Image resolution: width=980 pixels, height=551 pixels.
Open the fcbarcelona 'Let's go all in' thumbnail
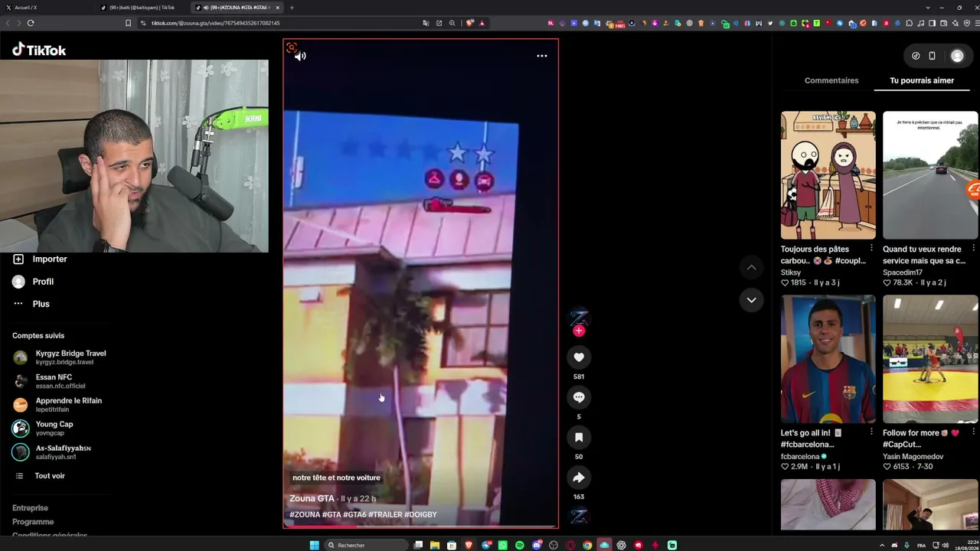(x=828, y=359)
